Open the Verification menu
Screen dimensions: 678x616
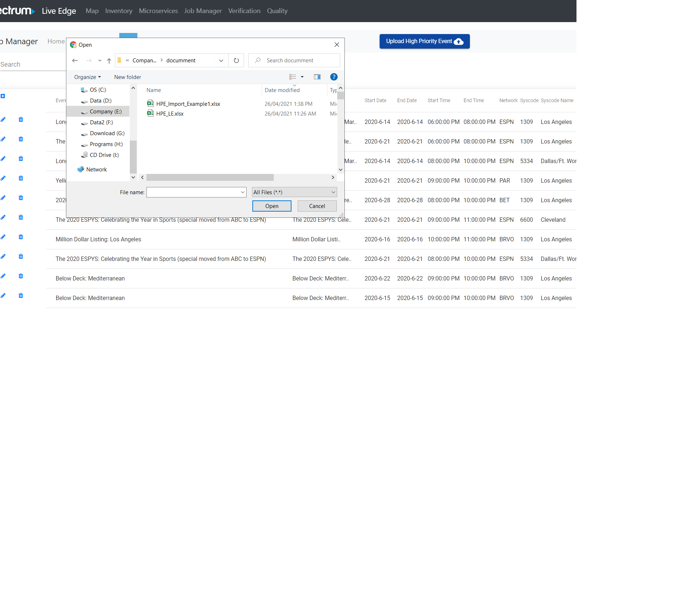click(244, 11)
